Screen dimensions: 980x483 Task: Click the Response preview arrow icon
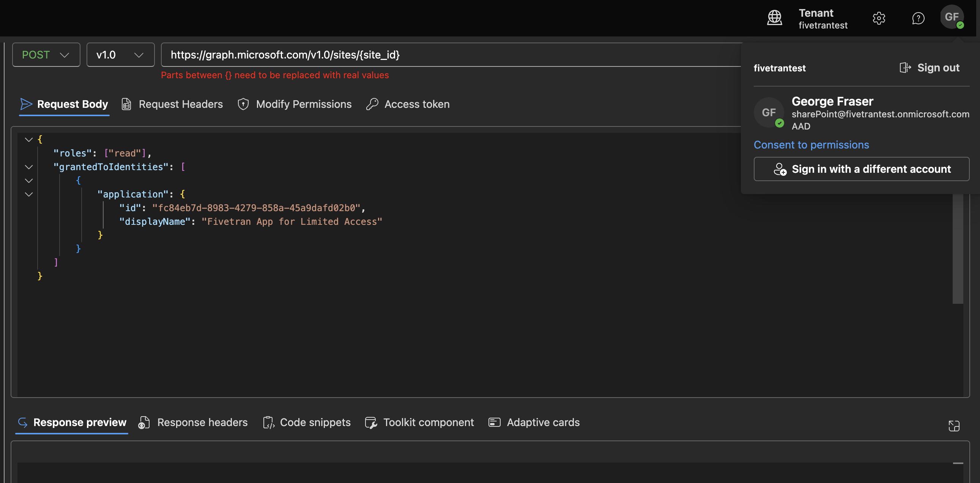[x=23, y=422]
